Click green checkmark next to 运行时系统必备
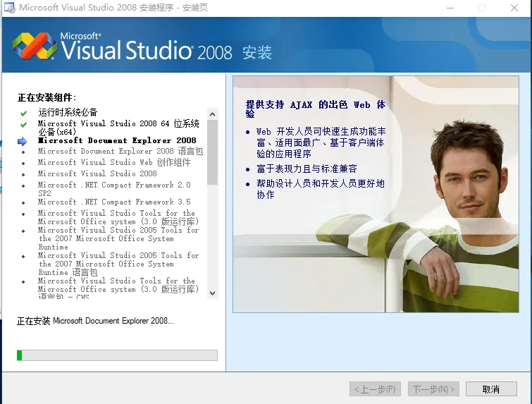This screenshot has width=532, height=404. click(x=23, y=113)
